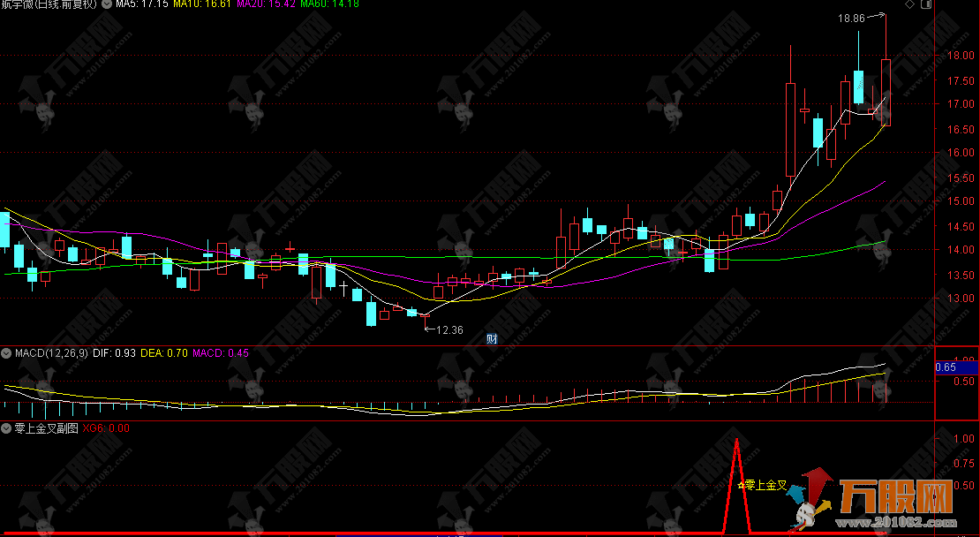
Task: Click the 18.86 high price annotation
Action: pyautogui.click(x=851, y=19)
